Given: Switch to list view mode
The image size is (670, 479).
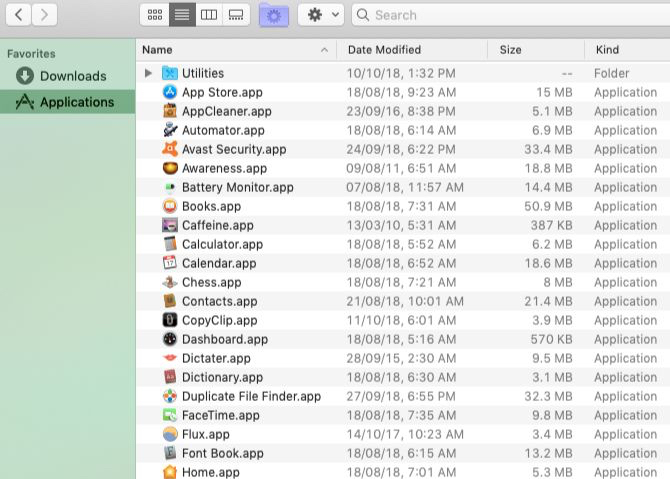Looking at the screenshot, I should pyautogui.click(x=181, y=15).
